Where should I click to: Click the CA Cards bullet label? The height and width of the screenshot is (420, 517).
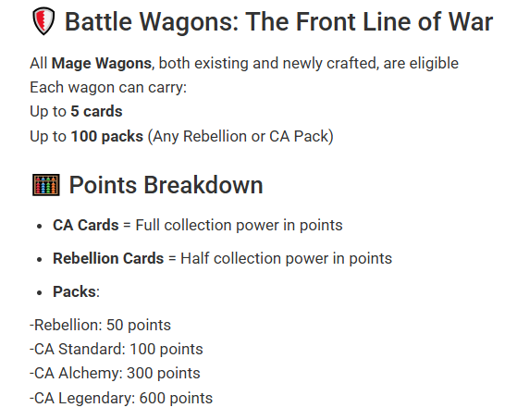point(86,225)
